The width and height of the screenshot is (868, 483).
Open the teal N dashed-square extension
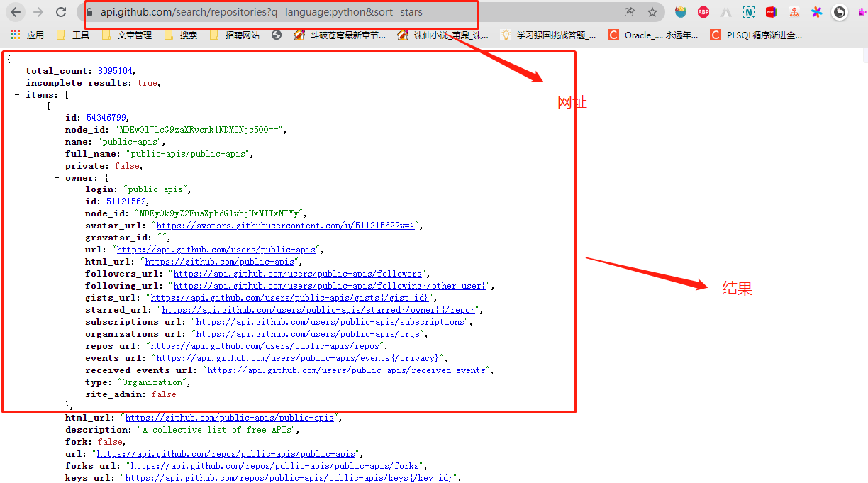pos(749,12)
